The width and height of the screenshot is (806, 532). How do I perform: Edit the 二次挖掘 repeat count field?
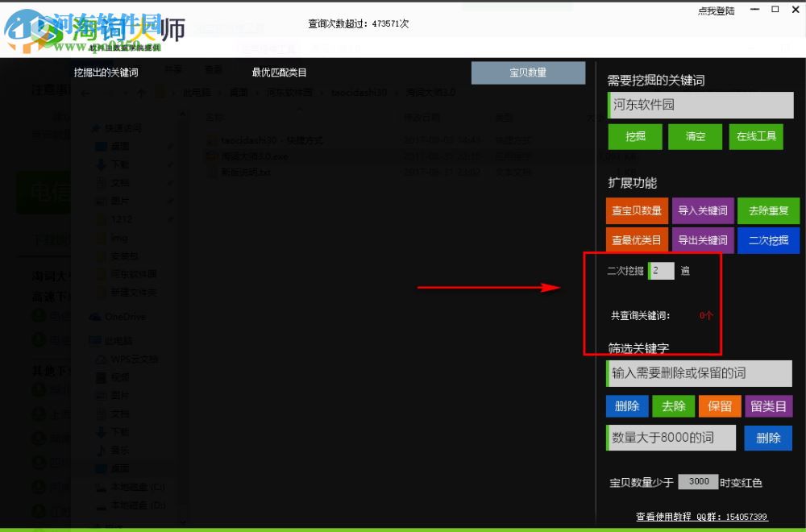(661, 271)
